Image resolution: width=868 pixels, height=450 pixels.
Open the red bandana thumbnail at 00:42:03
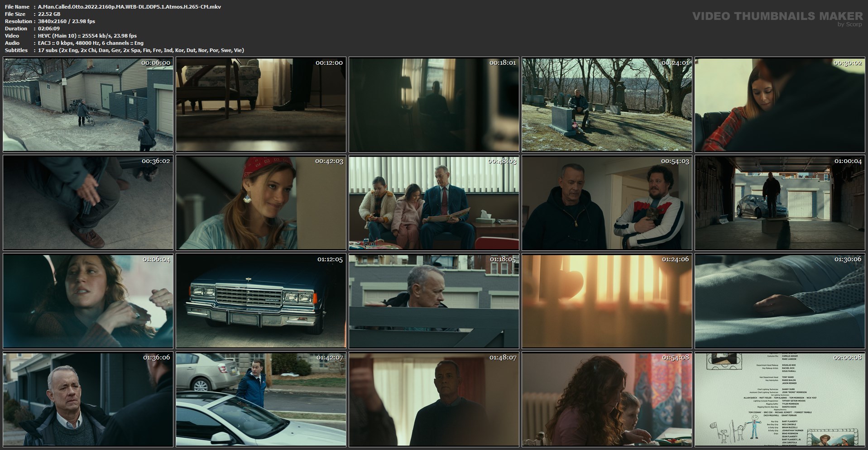pyautogui.click(x=261, y=203)
